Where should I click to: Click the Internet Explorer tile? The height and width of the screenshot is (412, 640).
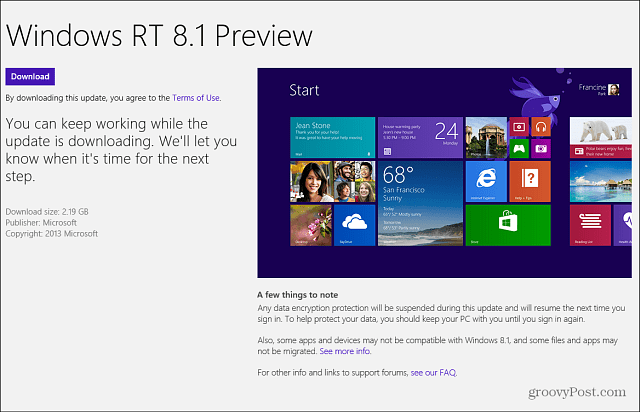pos(486,181)
